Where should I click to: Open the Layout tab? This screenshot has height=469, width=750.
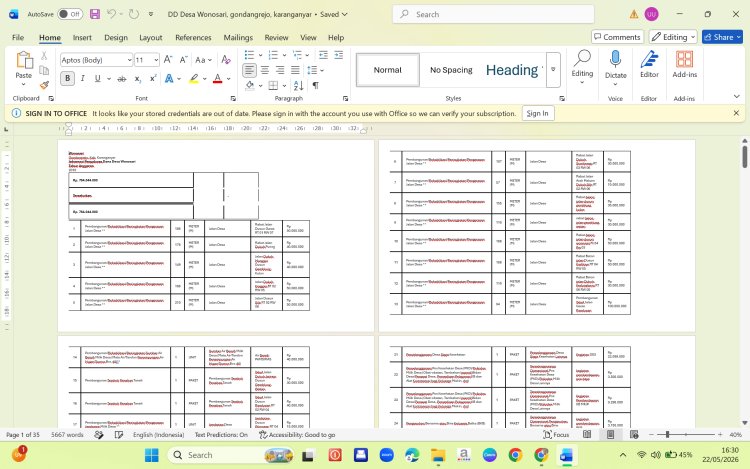tap(151, 37)
